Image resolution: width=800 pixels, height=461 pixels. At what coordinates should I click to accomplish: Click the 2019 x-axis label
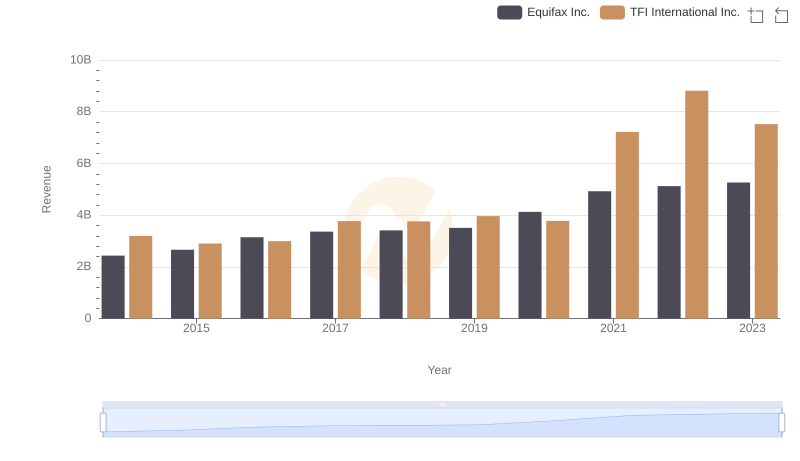point(474,328)
